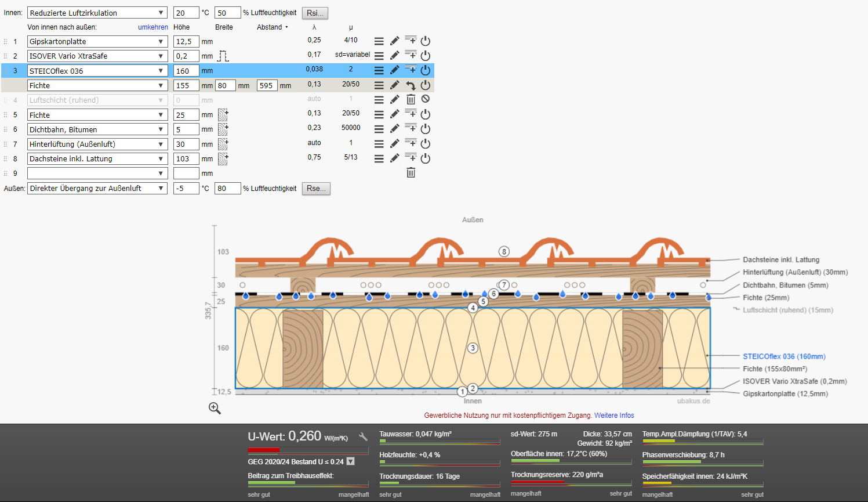
Task: Edit the Gipskartonplatte material with pencil icon
Action: (x=395, y=41)
